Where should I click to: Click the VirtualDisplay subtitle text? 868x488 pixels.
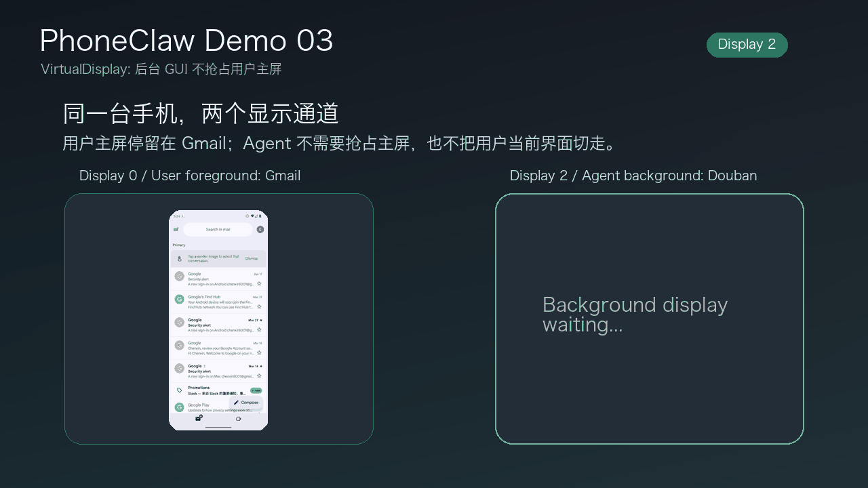(161, 69)
